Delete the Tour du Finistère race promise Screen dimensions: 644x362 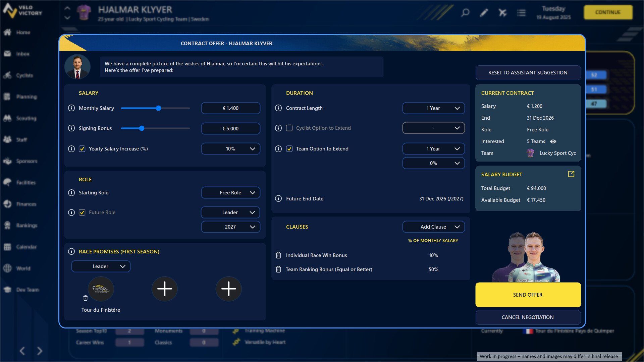(x=85, y=297)
